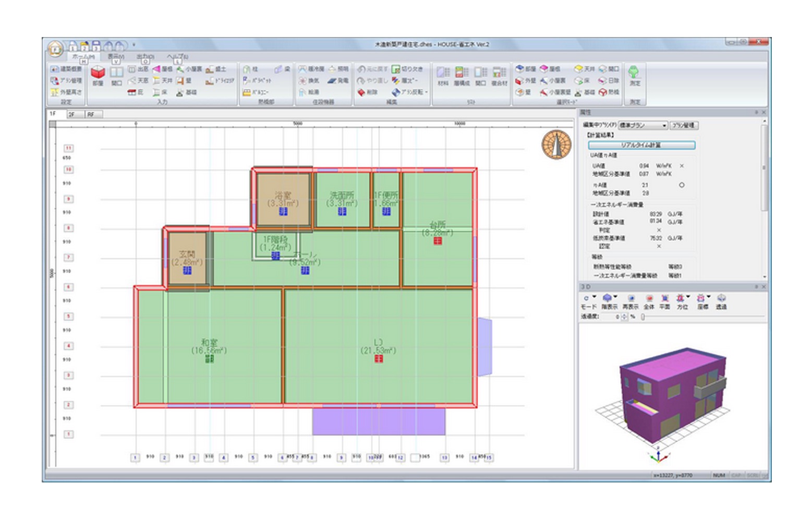Image resolution: width=812 pixels, height=520 pixels.
Task: Select the red 部屋 (room) input tool
Action: [98, 75]
